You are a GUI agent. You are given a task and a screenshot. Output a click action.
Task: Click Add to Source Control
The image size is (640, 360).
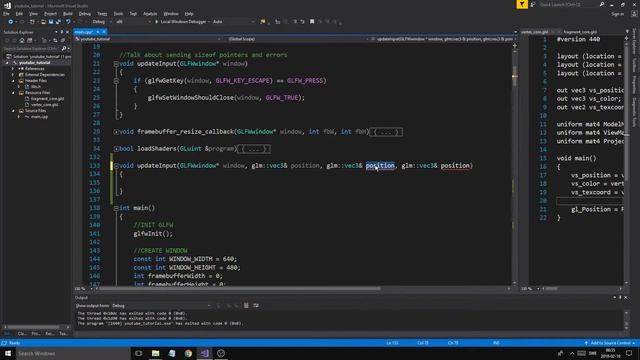pos(610,343)
